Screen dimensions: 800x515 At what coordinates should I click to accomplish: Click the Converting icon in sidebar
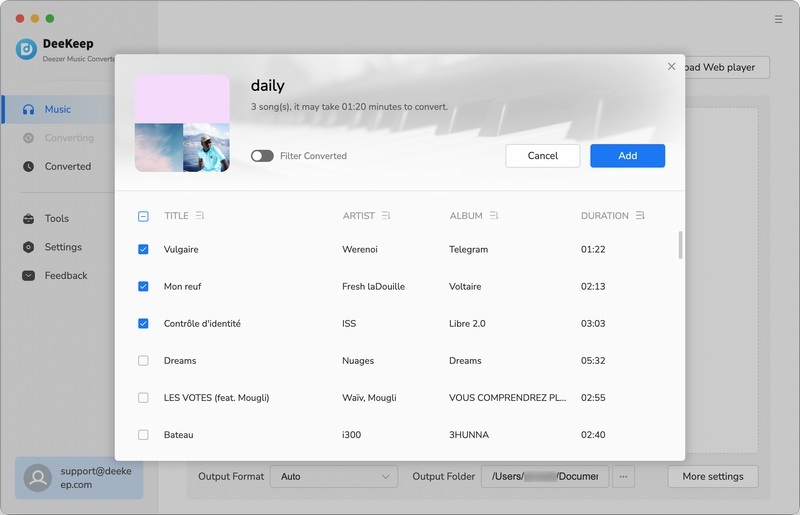click(29, 138)
